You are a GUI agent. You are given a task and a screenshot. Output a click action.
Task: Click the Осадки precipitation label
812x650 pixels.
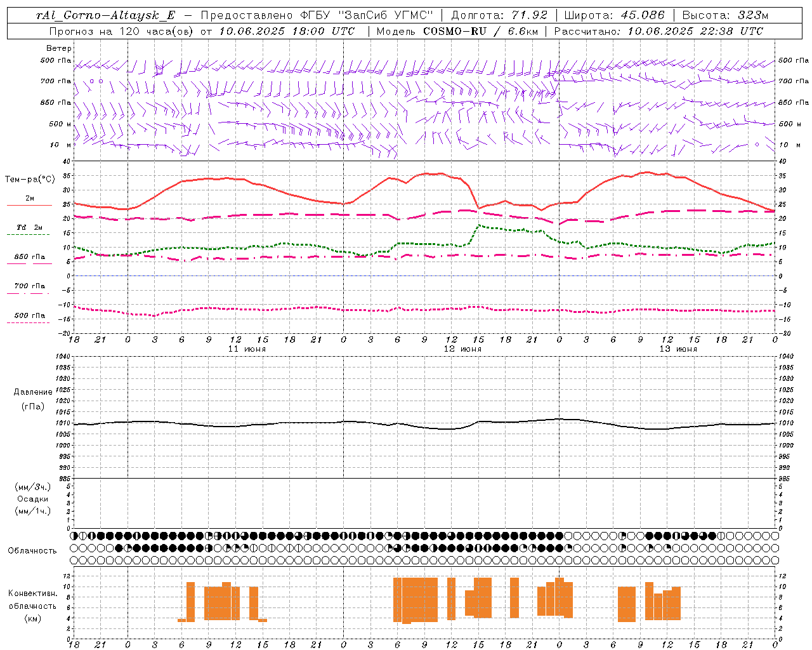click(x=33, y=499)
